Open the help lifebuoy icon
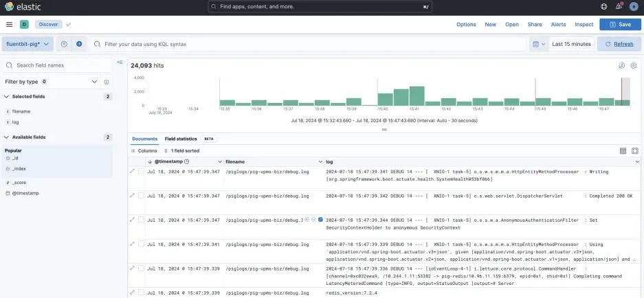644x298 pixels. point(603,7)
